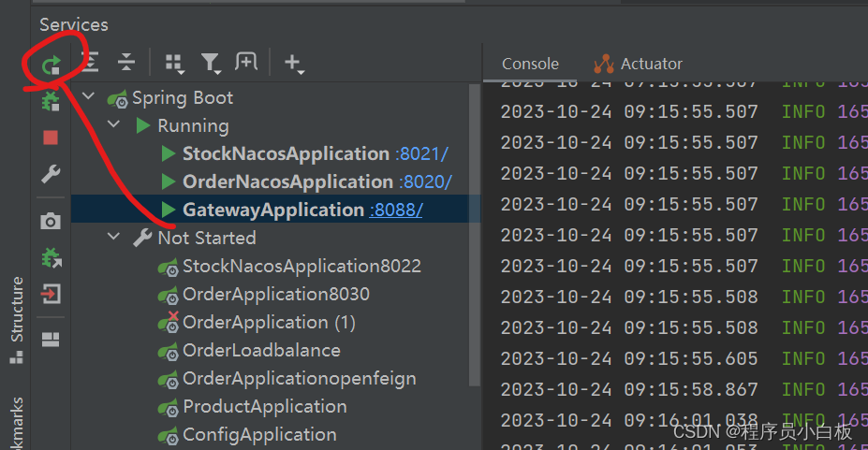
Task: Open the Filter funnel dropdown
Action: click(211, 64)
